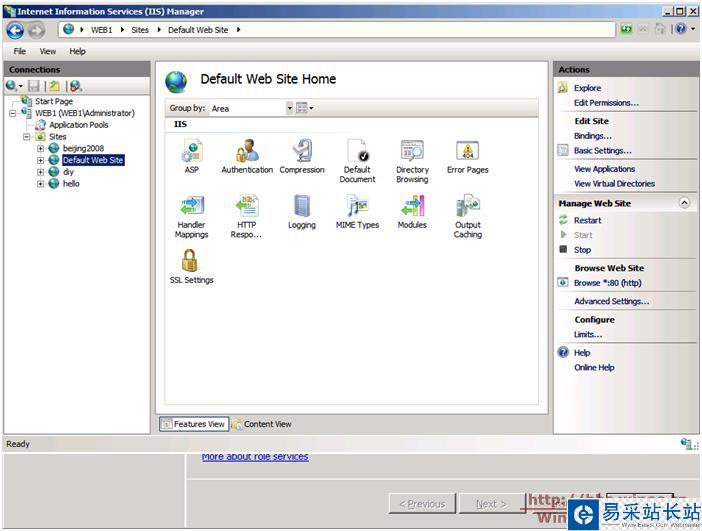Click the Forward navigation arrow

(x=37, y=30)
